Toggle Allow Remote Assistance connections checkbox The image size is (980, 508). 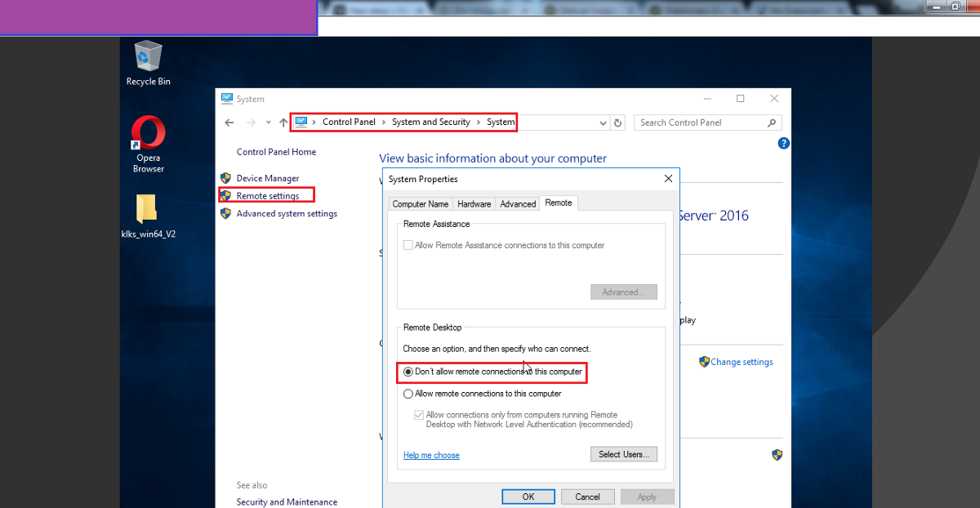coord(408,245)
